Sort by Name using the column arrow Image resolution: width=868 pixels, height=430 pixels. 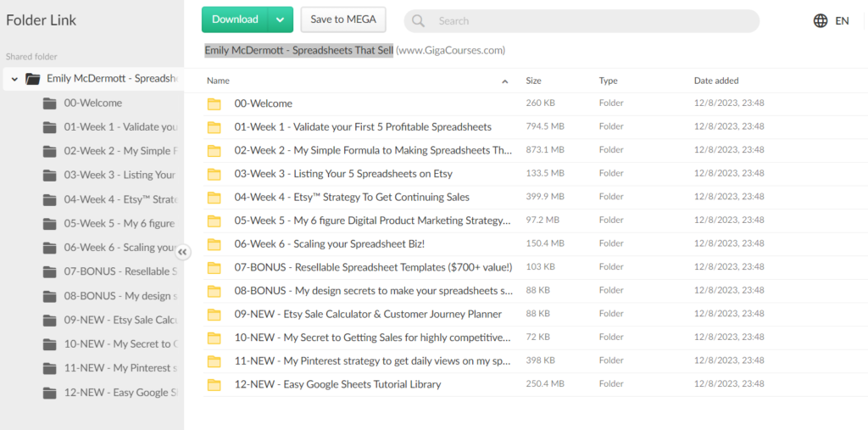point(505,81)
